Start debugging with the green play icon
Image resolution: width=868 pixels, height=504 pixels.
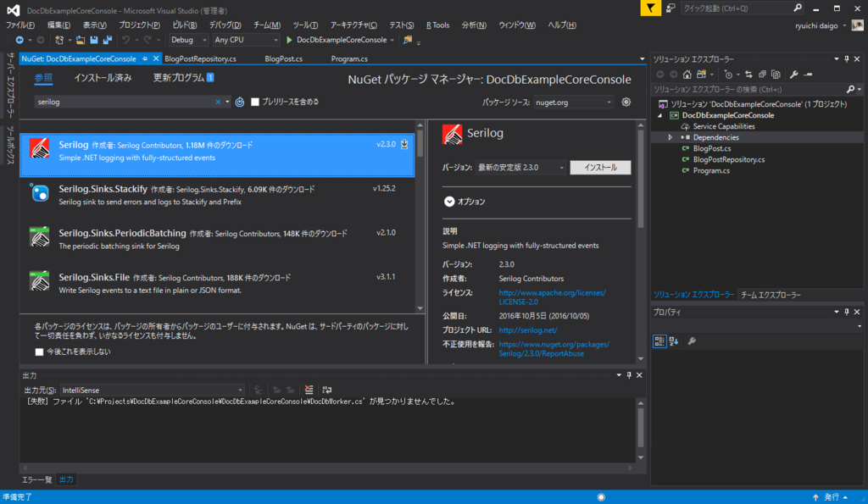(289, 40)
